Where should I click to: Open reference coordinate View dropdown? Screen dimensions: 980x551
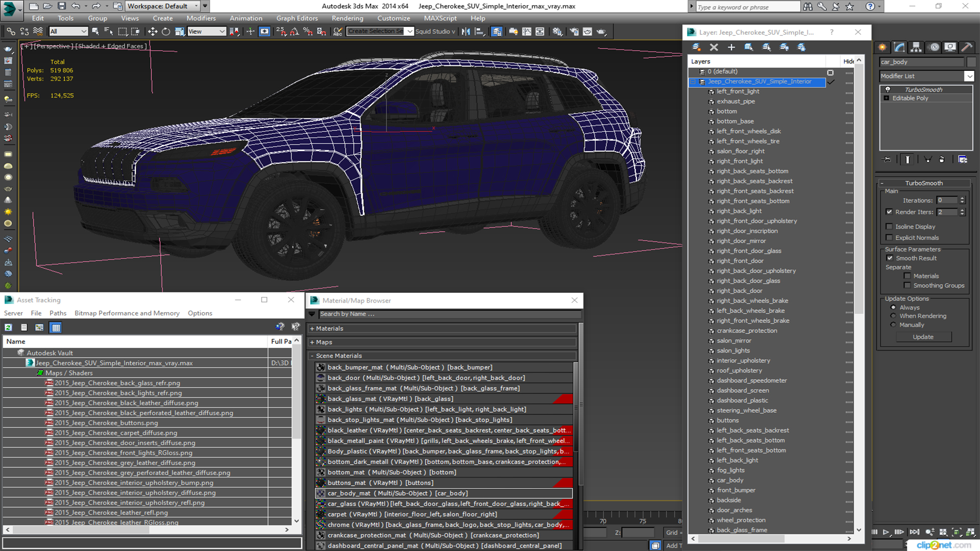tap(207, 32)
